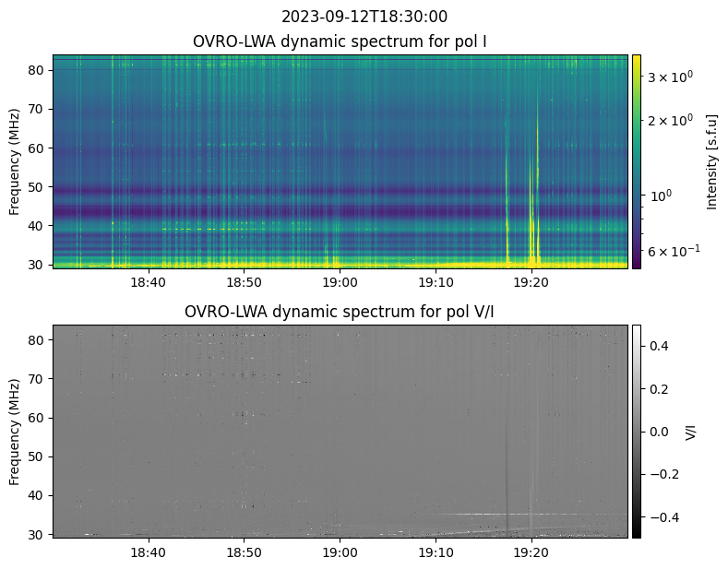Click the 18:40 time tick on top plot

click(x=148, y=282)
